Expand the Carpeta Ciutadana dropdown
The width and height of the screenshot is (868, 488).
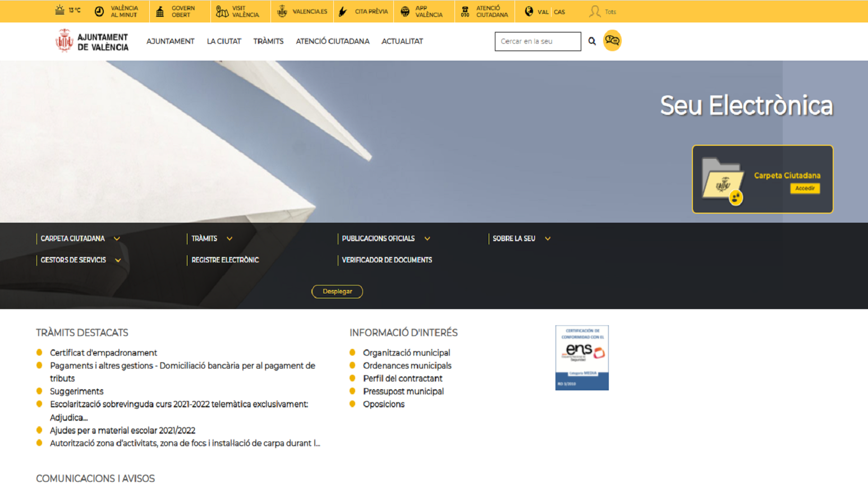[117, 238]
